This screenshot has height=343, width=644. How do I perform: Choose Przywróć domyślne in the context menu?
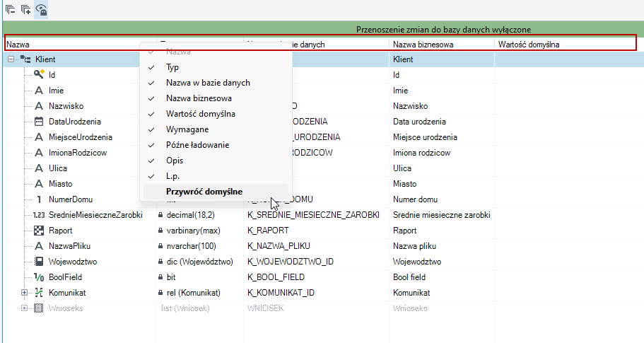(x=216, y=192)
